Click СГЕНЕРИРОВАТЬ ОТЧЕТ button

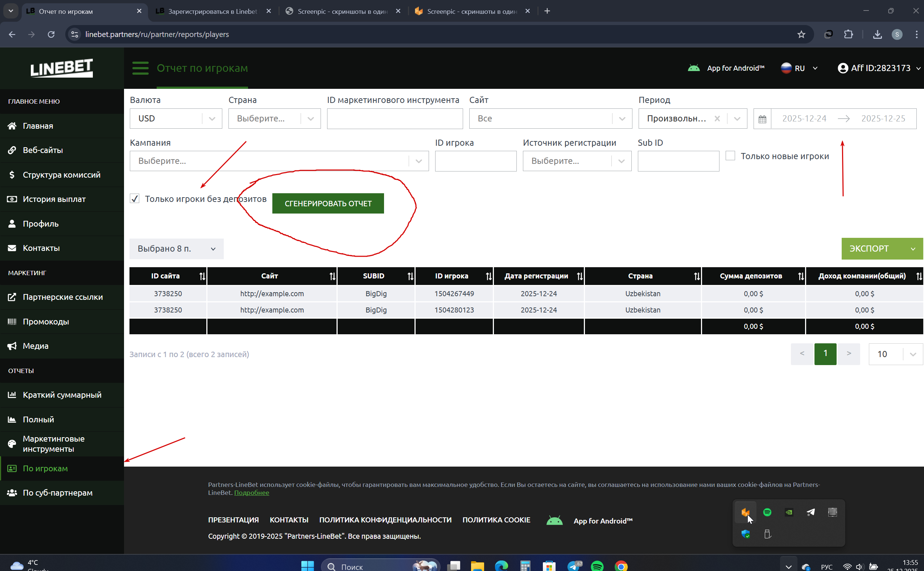coord(327,203)
